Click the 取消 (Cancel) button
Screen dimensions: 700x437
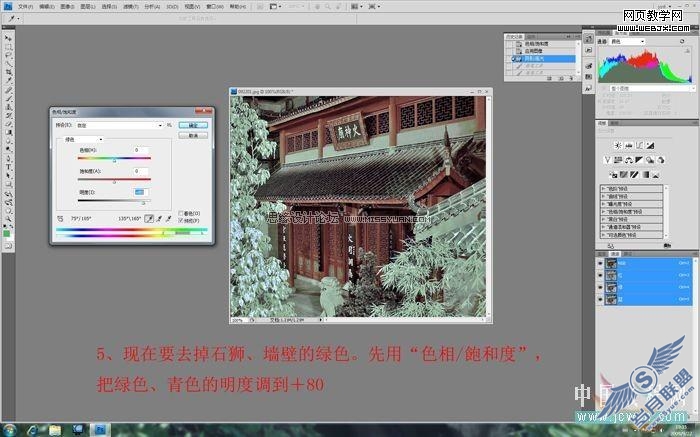pos(193,136)
